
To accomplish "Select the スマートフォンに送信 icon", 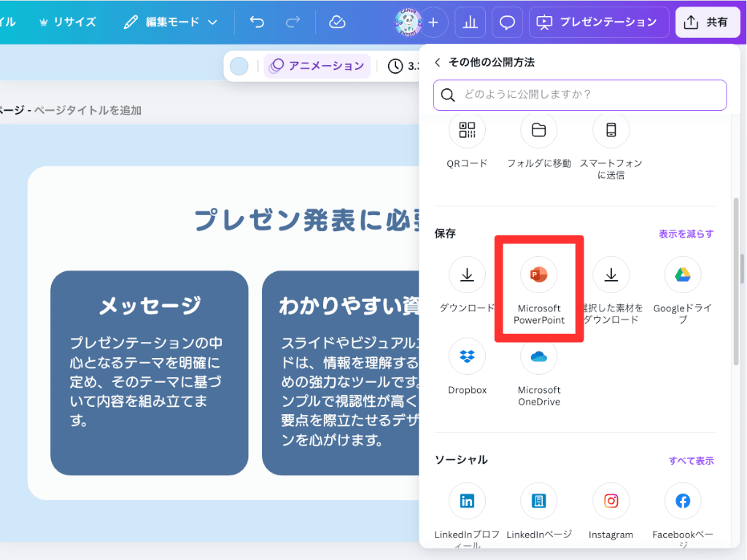I will coord(611,130).
